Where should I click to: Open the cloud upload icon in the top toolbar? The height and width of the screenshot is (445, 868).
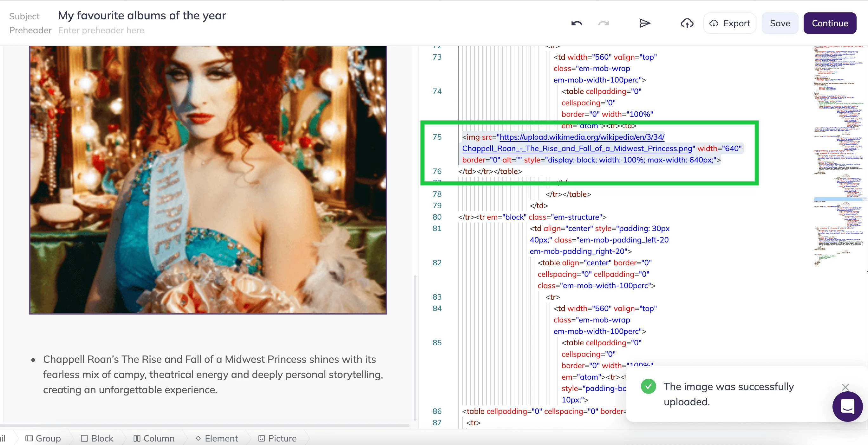point(687,23)
